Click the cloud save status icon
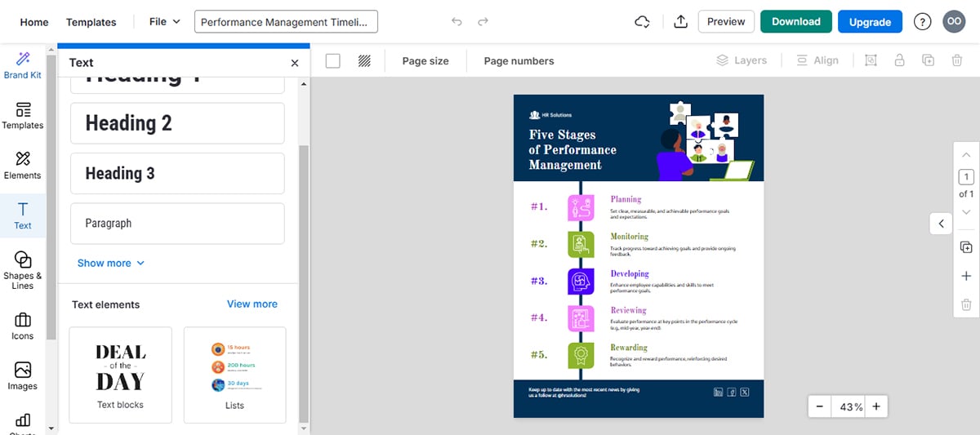 642,22
